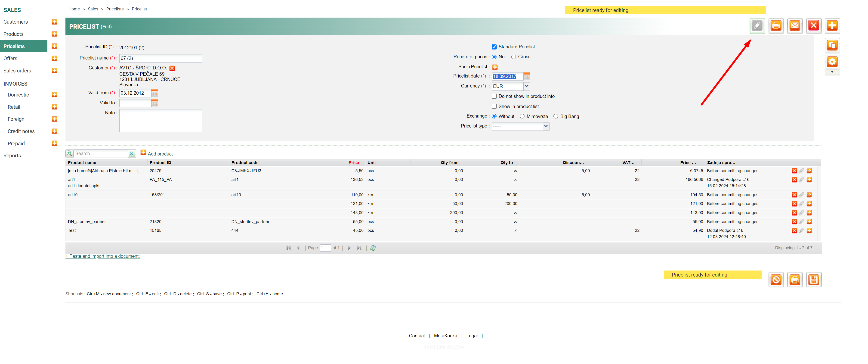
Task: Open the Currency dropdown
Action: 526,86
